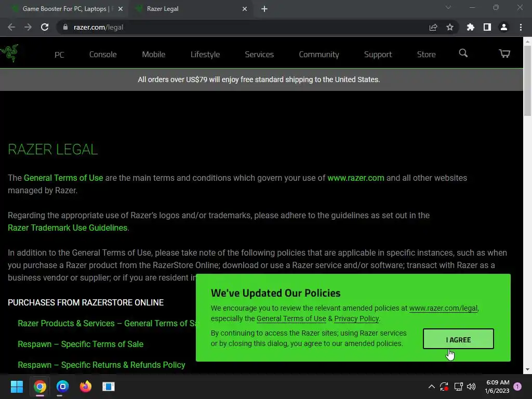Reload the page with the refresh icon
The image size is (532, 399).
click(45, 27)
